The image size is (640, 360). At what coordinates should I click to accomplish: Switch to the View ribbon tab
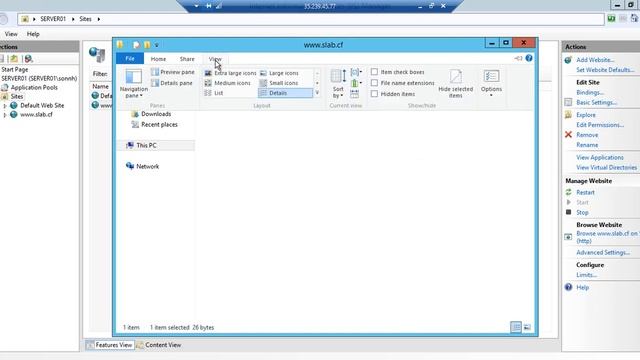tap(215, 59)
